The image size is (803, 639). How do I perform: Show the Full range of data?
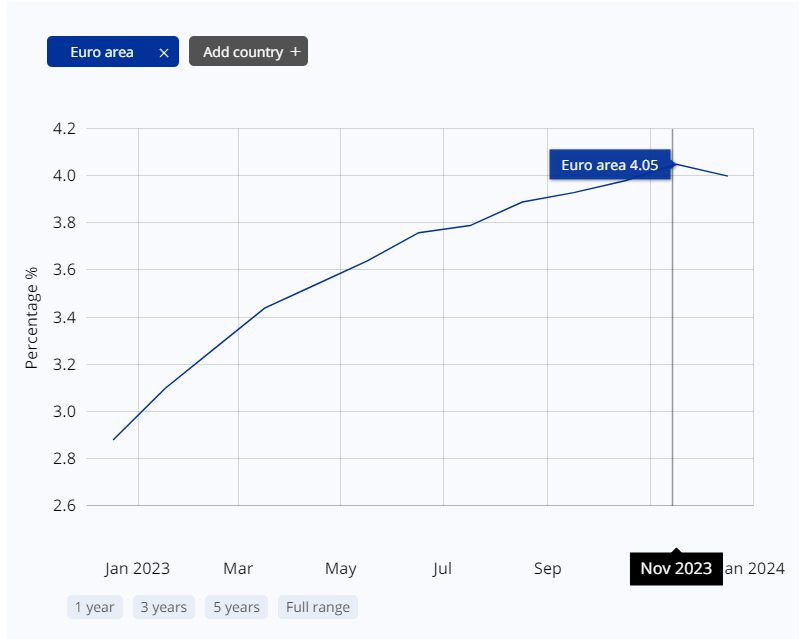318,607
